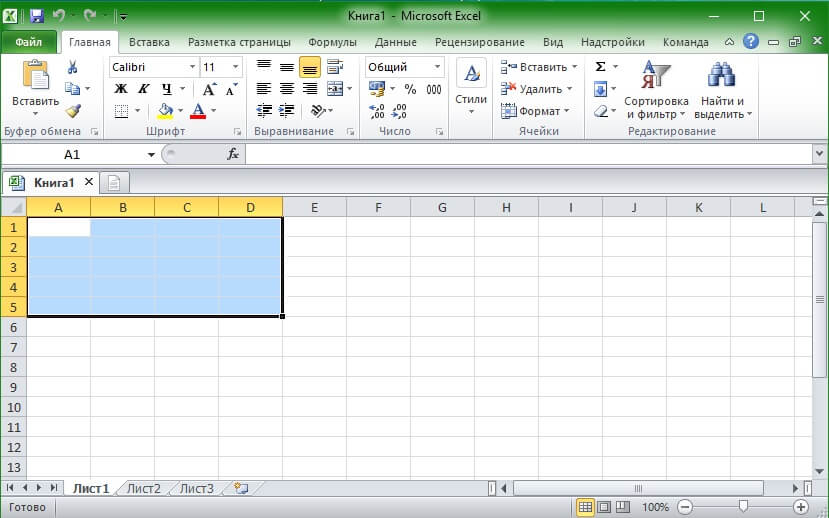Screen dimensions: 829x518
Task: Click the Cut scissors icon
Action: [x=72, y=67]
